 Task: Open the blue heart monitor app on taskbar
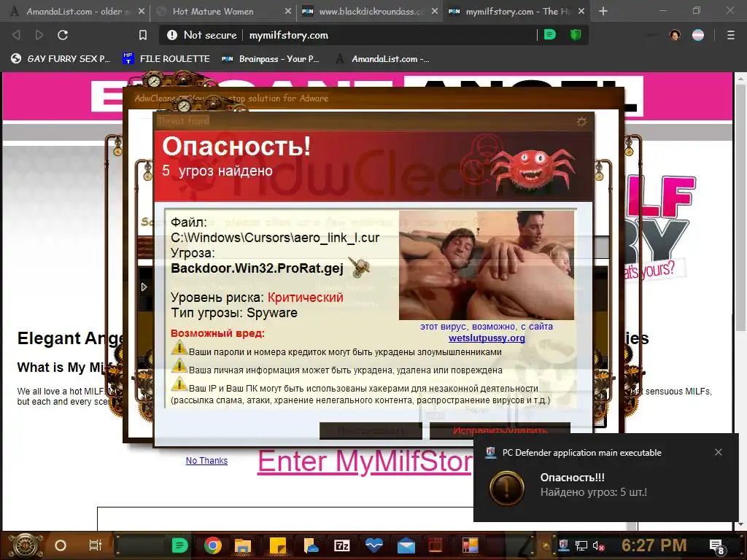(x=374, y=545)
